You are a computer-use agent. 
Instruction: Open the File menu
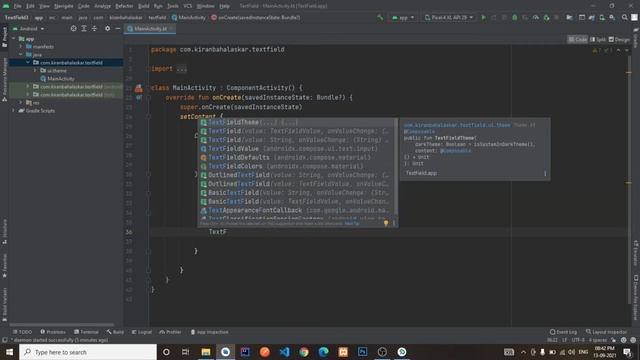pos(18,6)
